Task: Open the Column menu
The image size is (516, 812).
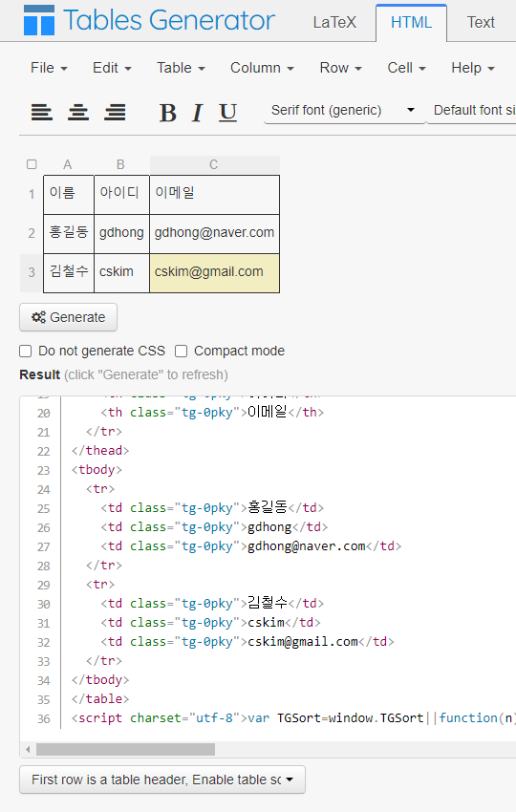Action: (262, 68)
